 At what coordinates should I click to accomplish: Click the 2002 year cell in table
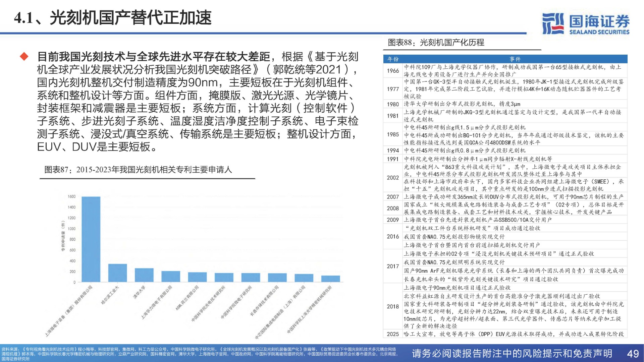[393, 178]
